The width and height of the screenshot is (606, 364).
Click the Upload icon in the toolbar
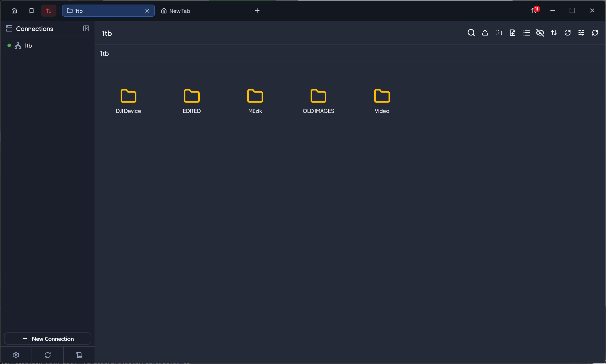point(485,33)
